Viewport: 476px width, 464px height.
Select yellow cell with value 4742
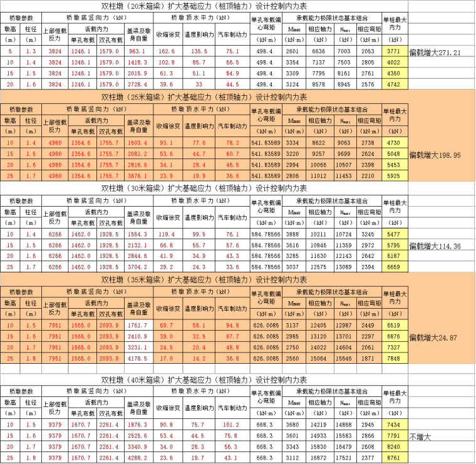tap(395, 85)
